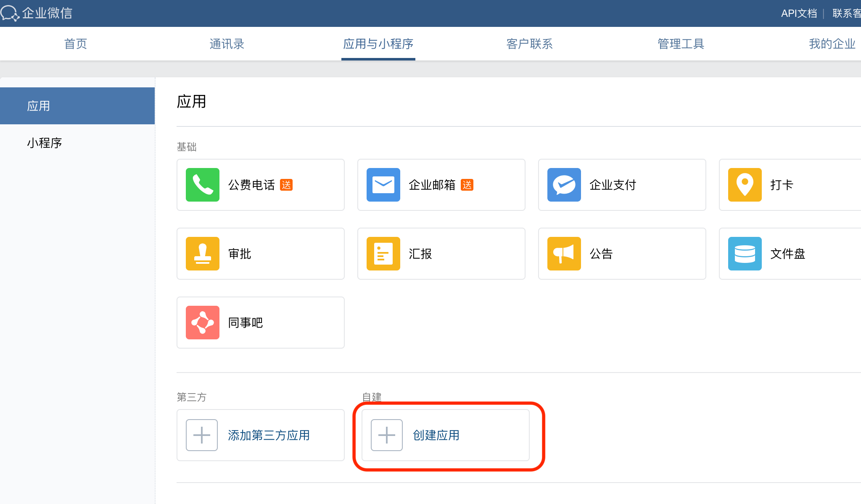Image resolution: width=861 pixels, height=504 pixels.
Task: Click the 企业微信 logo icon
Action: (10, 13)
